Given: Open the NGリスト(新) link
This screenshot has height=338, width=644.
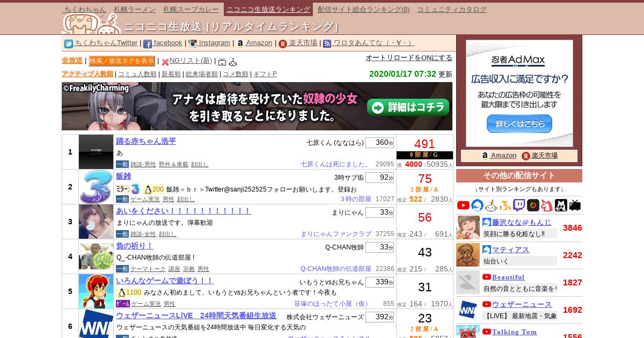Looking at the screenshot, I should (191, 61).
